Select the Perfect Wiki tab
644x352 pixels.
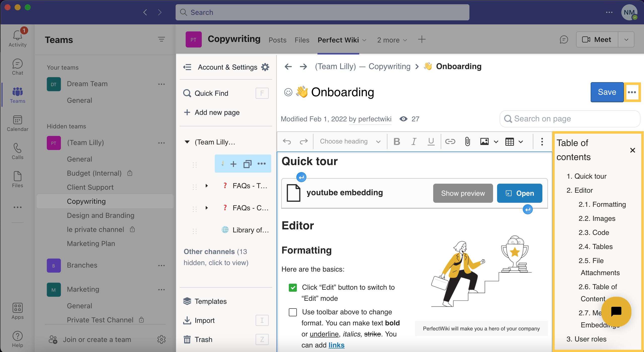tap(338, 40)
